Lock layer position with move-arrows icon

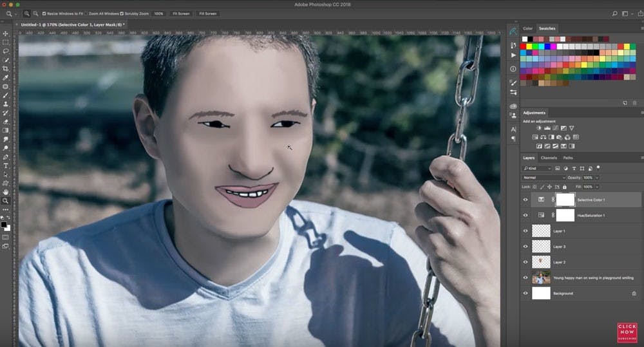pyautogui.click(x=549, y=187)
